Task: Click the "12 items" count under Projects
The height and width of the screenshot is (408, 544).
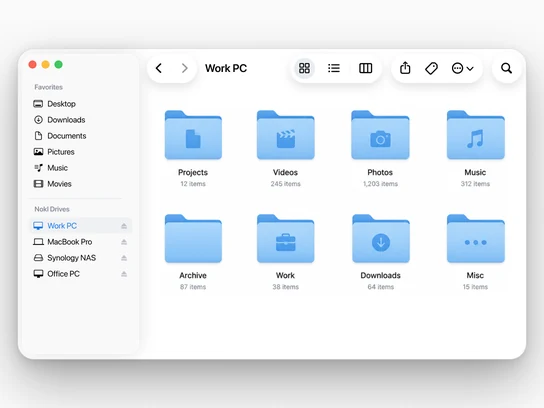Action: click(x=193, y=184)
